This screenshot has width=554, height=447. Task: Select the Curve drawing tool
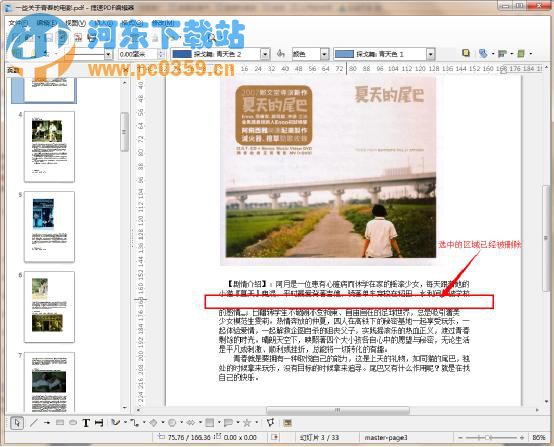pyautogui.click(x=115, y=423)
